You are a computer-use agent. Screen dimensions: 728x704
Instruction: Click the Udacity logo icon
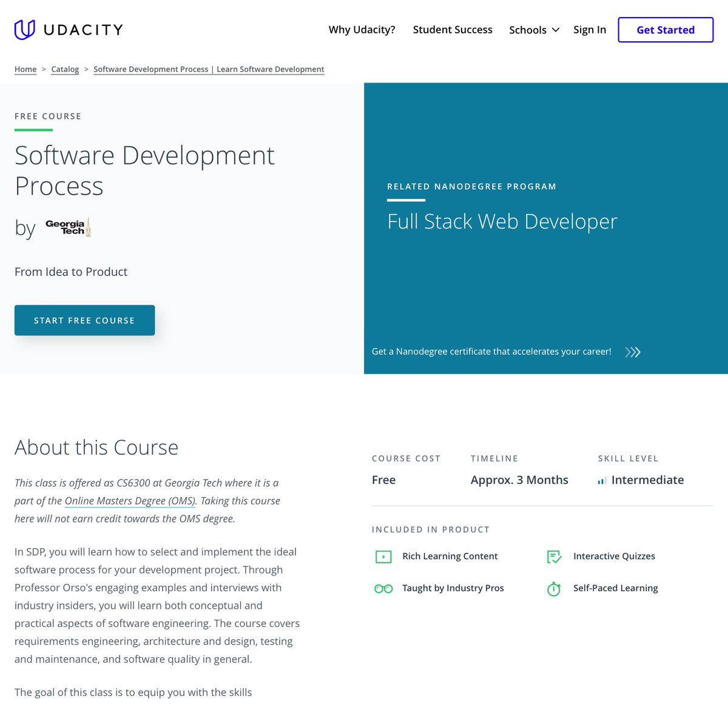click(25, 29)
